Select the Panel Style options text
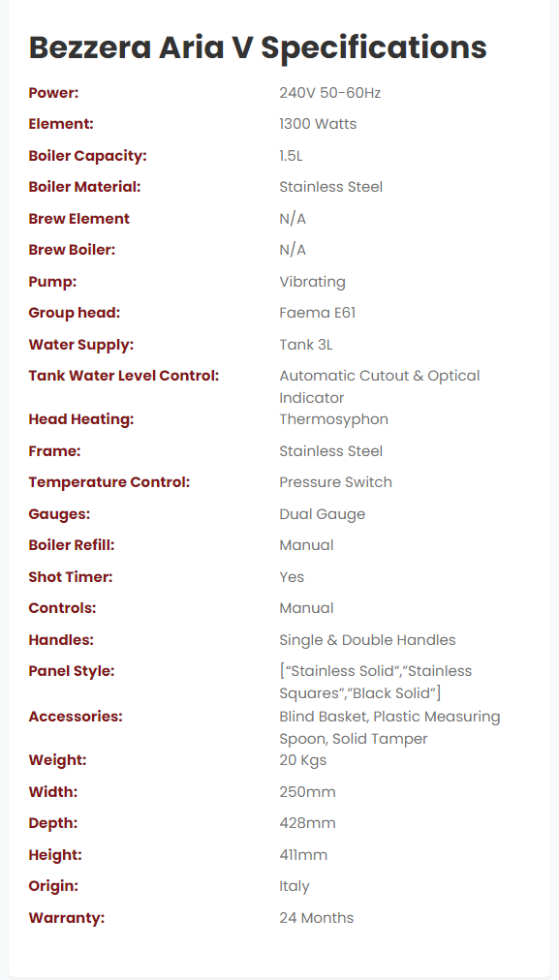 click(x=376, y=682)
